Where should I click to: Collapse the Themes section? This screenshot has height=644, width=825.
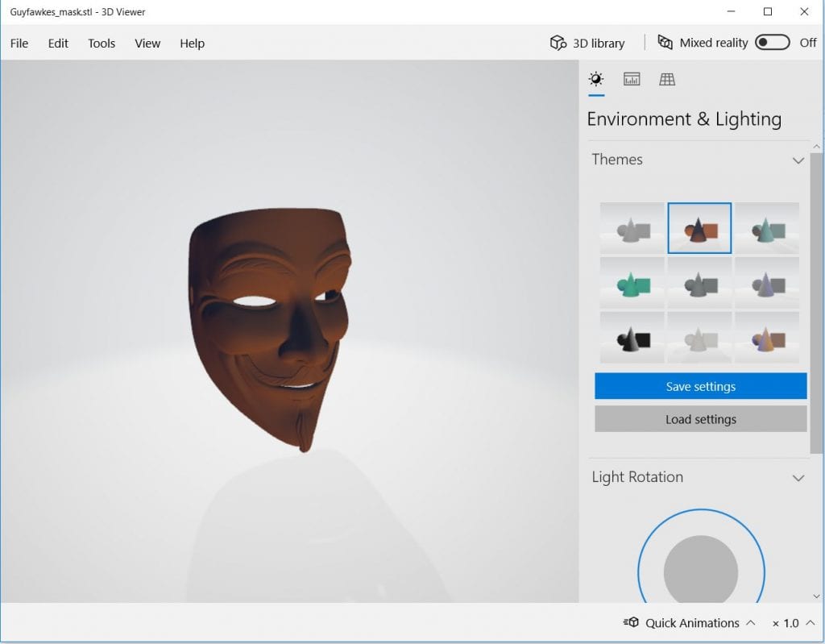(798, 160)
